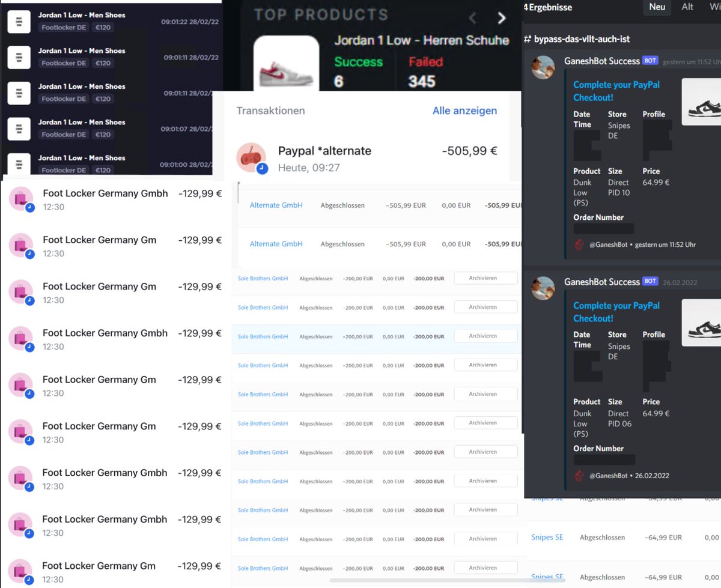This screenshot has height=588, width=721.
Task: Open the Jordan 1 Low entry timed 09:01:22
Action: [111, 21]
